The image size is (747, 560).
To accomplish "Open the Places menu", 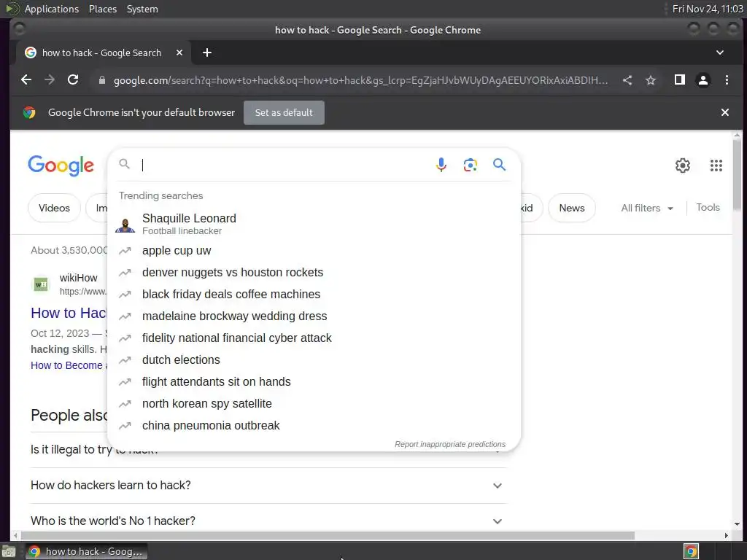I will point(102,9).
